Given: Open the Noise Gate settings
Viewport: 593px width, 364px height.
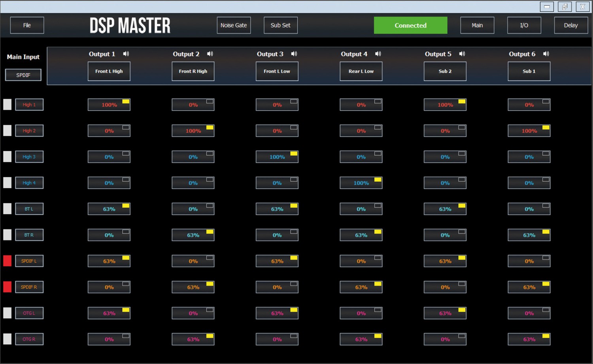Looking at the screenshot, I should pyautogui.click(x=234, y=25).
